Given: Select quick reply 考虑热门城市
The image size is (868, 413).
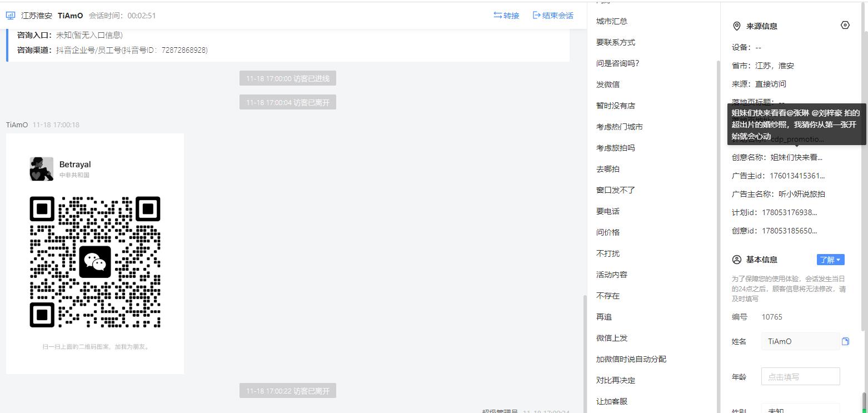Looking at the screenshot, I should click(x=620, y=127).
